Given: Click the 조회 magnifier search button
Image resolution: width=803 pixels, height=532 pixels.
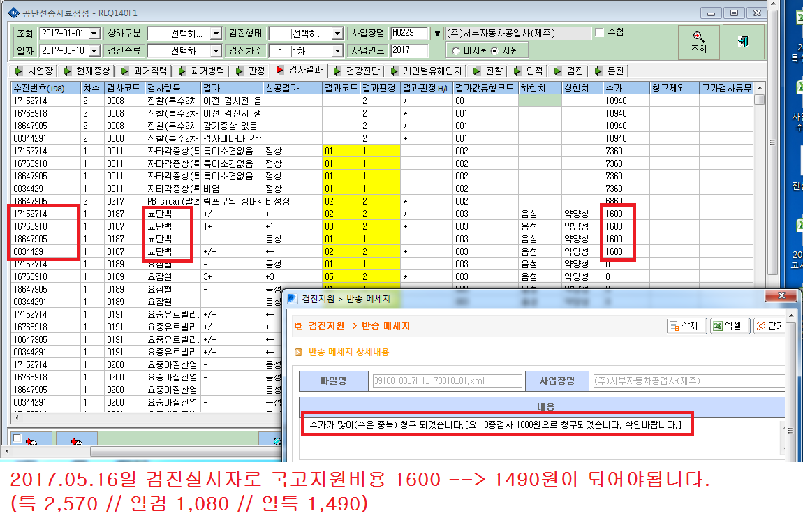Looking at the screenshot, I should click(x=698, y=42).
